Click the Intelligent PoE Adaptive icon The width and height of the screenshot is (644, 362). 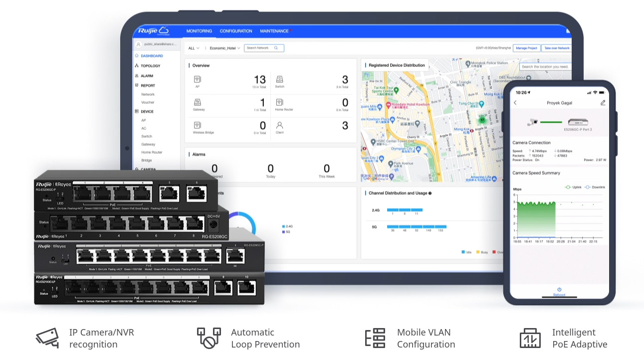pyautogui.click(x=530, y=338)
